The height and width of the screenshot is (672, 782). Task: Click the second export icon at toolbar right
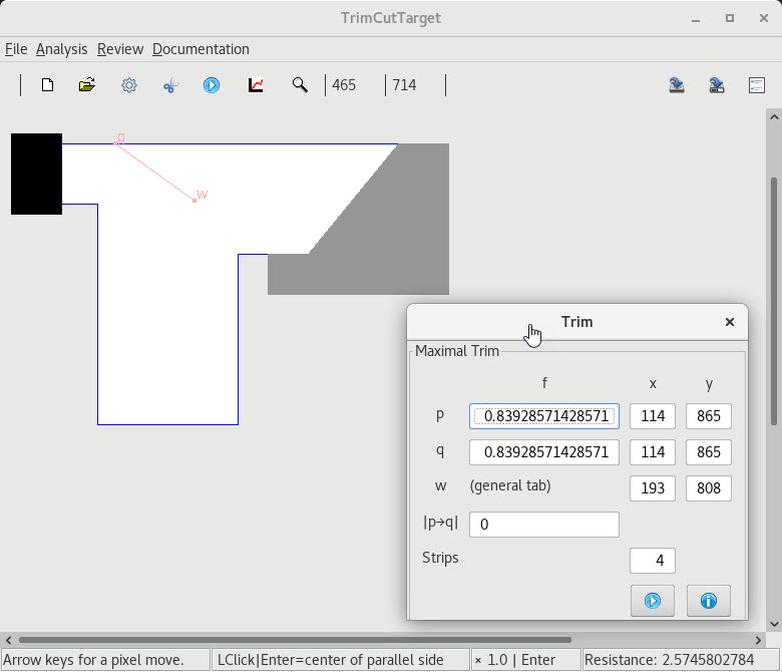[x=716, y=85]
